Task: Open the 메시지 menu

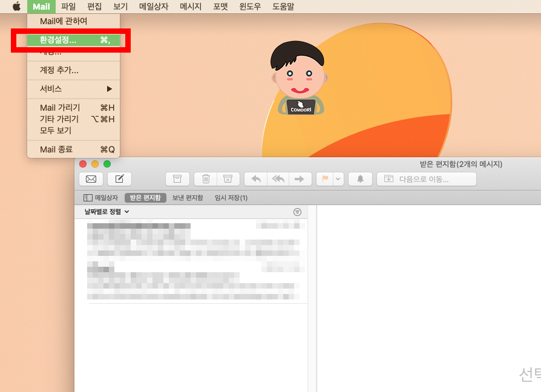Action: (191, 7)
